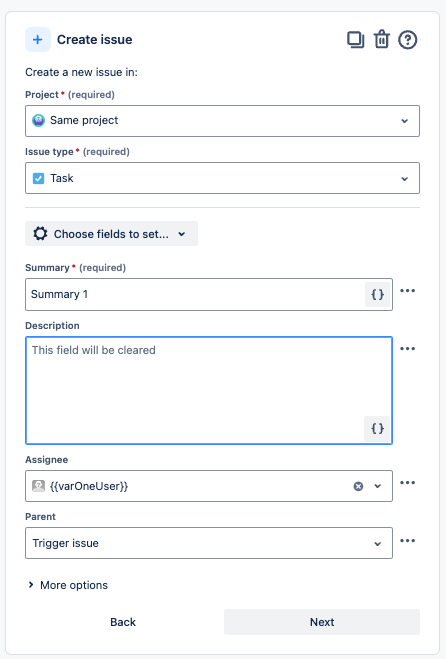Click the duplicate component icon
The width and height of the screenshot is (446, 659).
356,40
